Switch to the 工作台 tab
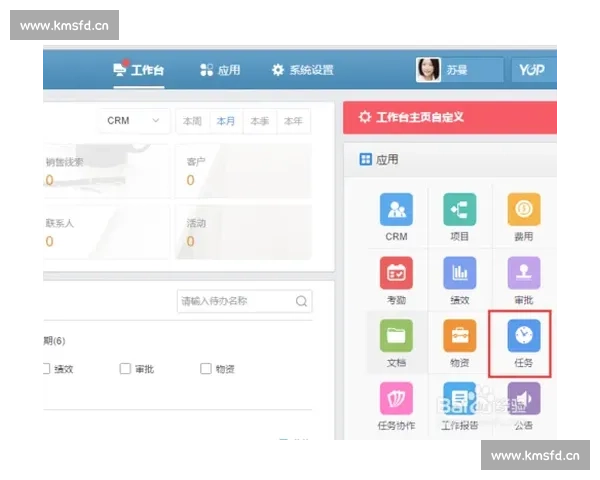 pos(139,70)
